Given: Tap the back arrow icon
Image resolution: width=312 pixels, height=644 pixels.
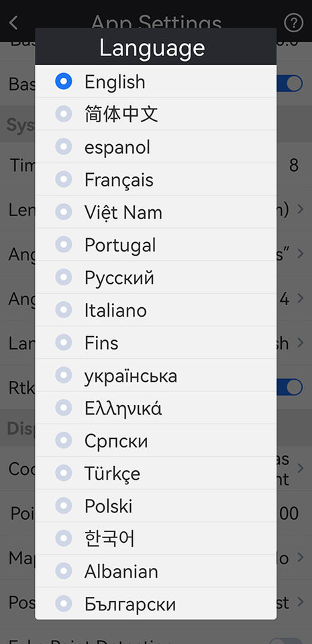Looking at the screenshot, I should (x=13, y=23).
